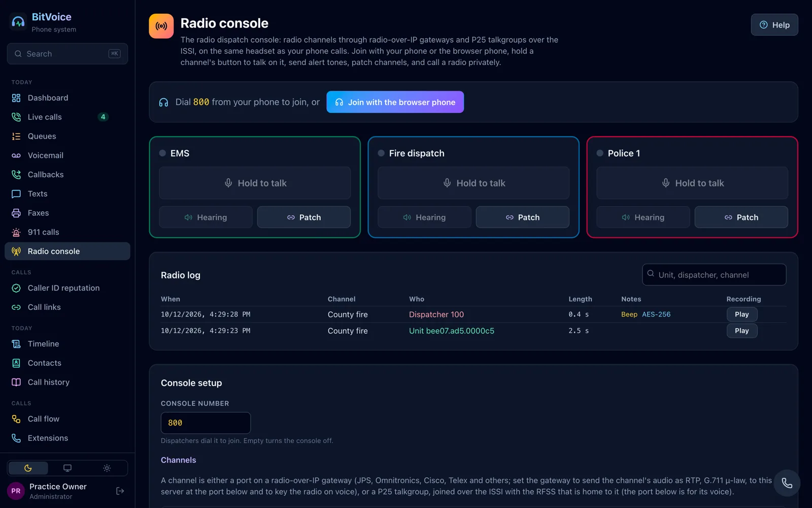This screenshot has width=812, height=508.
Task: Click the Callbacks phone icon
Action: click(x=16, y=175)
